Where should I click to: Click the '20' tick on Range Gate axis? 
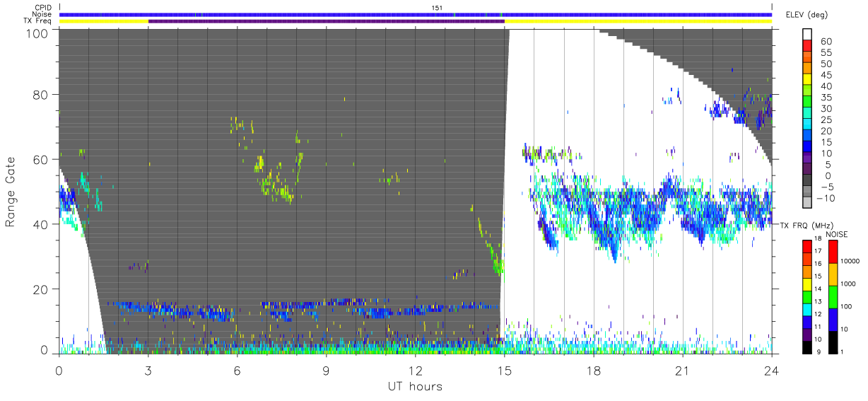41,289
